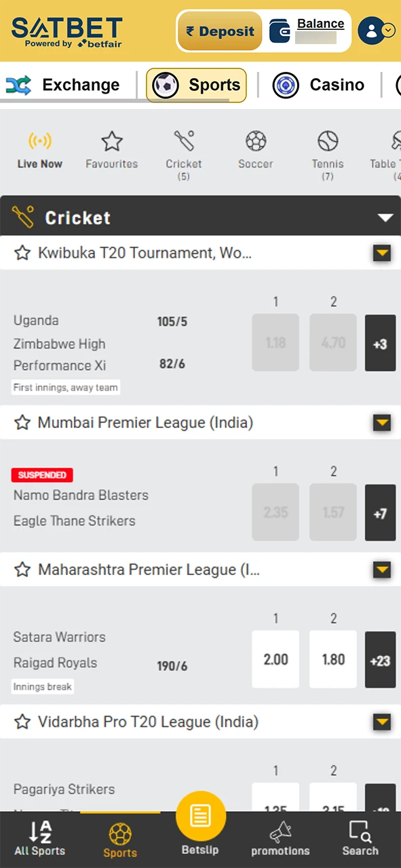
Task: Expand the Maharashtra Premier League dropdown
Action: [x=382, y=570]
